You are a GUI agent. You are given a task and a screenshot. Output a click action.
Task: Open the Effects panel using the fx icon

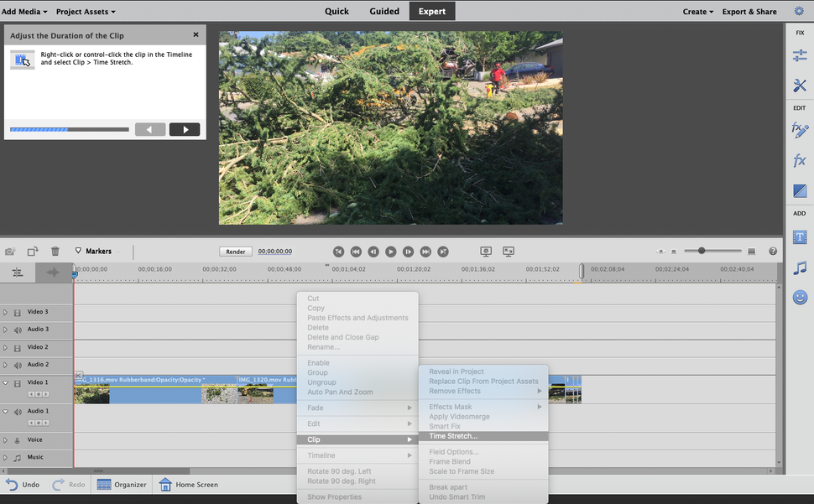(799, 159)
